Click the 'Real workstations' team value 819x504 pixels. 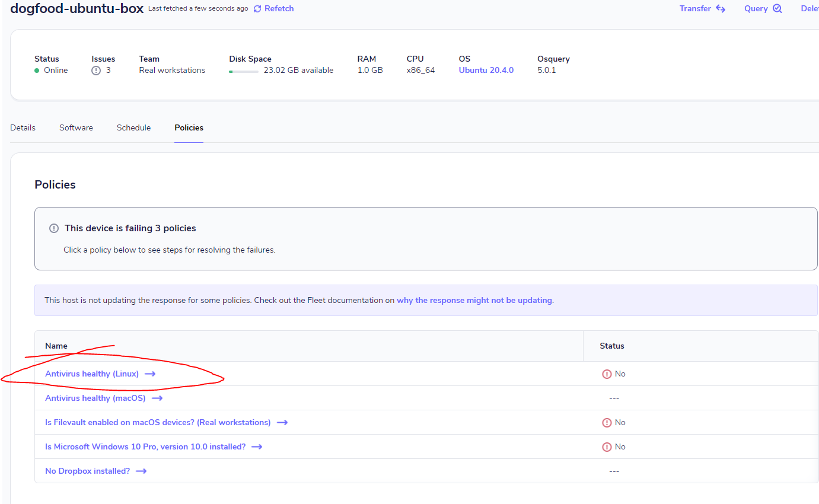(172, 71)
